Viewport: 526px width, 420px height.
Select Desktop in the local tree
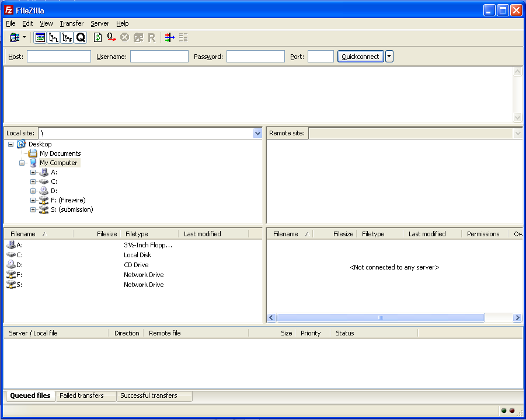click(x=40, y=144)
